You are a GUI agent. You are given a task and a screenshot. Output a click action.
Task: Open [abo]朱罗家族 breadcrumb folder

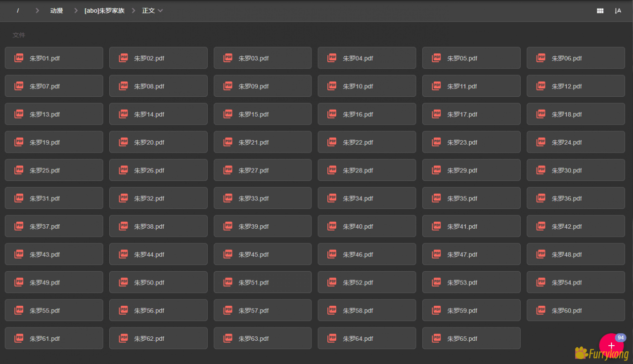(104, 11)
